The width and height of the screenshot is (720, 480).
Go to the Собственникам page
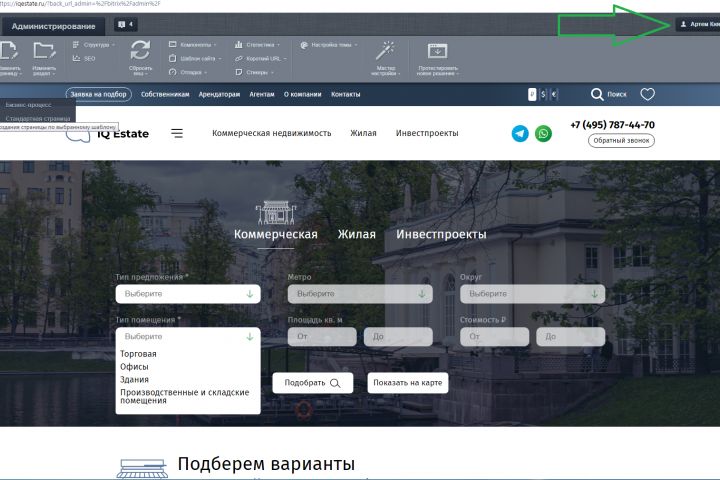tap(165, 94)
